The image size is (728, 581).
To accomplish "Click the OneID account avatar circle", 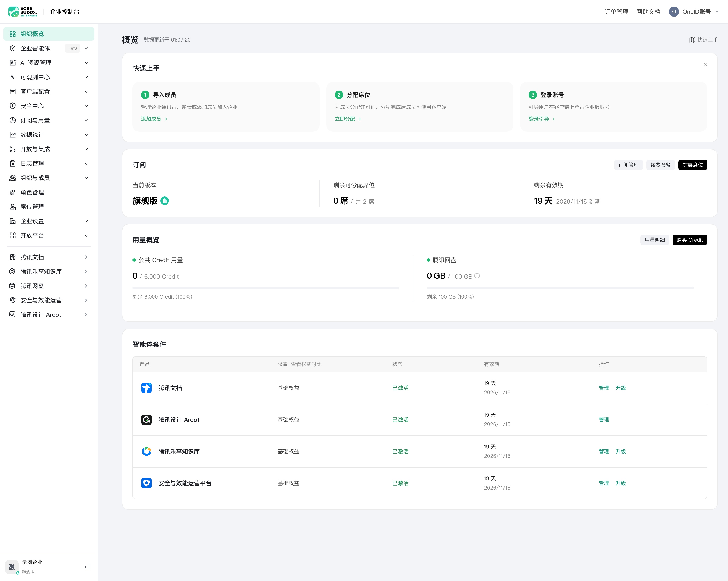I will 674,11.
